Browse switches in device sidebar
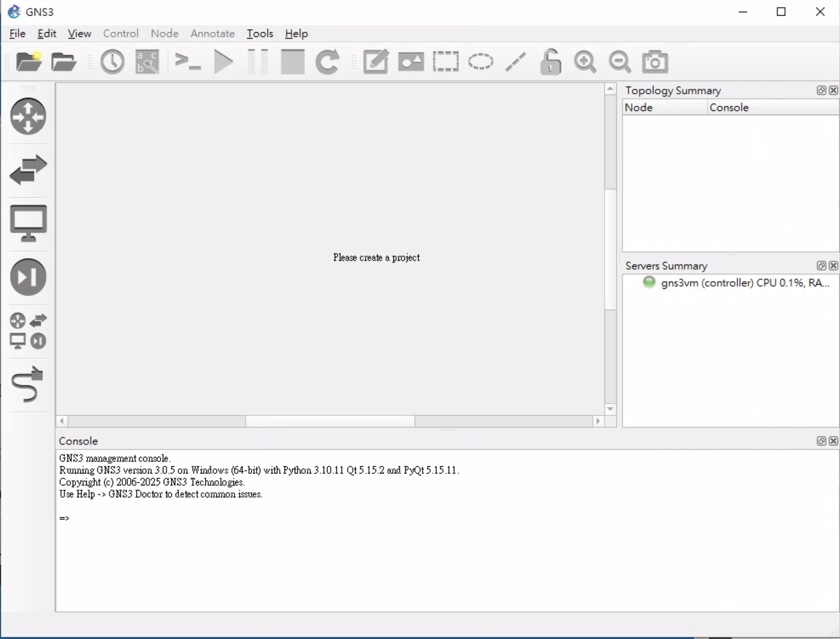The image size is (840, 639). (28, 170)
